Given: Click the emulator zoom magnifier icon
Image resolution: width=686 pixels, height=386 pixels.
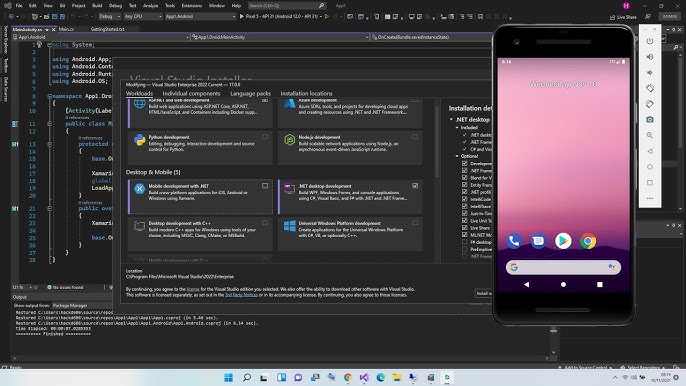Looking at the screenshot, I should (650, 135).
